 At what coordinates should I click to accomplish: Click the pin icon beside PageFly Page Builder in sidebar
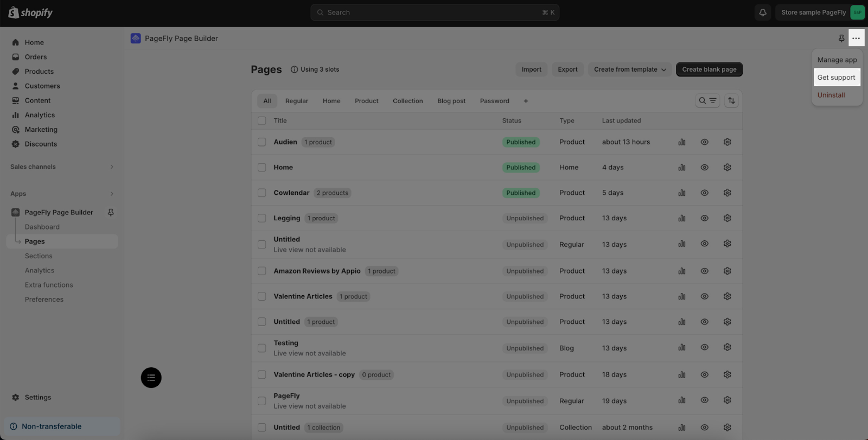point(111,213)
